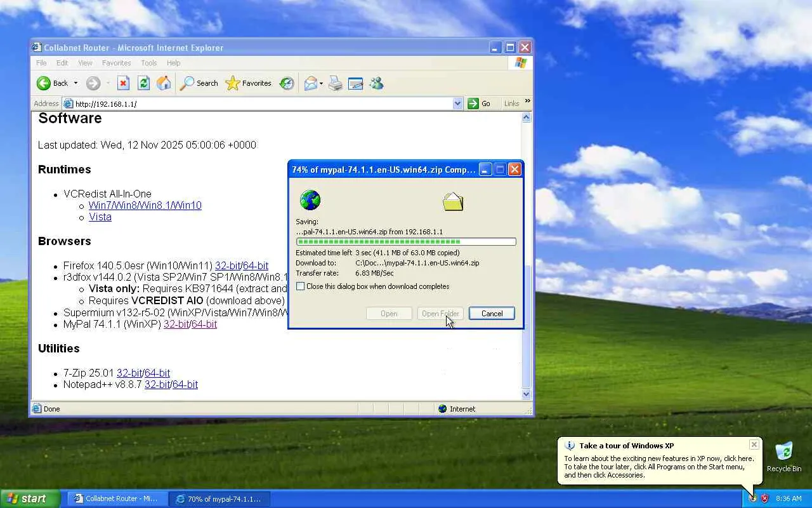The height and width of the screenshot is (508, 812).
Task: Download MyPal 74.1.1 32-bit link
Action: [x=176, y=324]
